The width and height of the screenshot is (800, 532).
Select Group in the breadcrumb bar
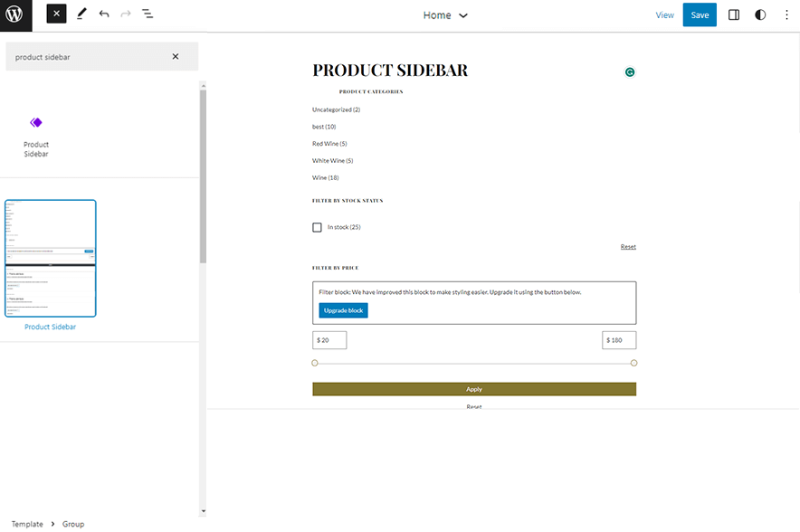(x=73, y=523)
